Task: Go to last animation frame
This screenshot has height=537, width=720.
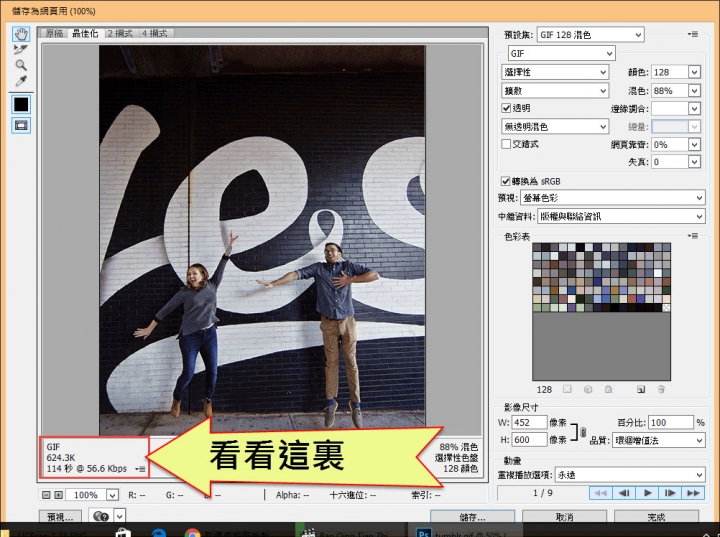Action: tap(693, 493)
